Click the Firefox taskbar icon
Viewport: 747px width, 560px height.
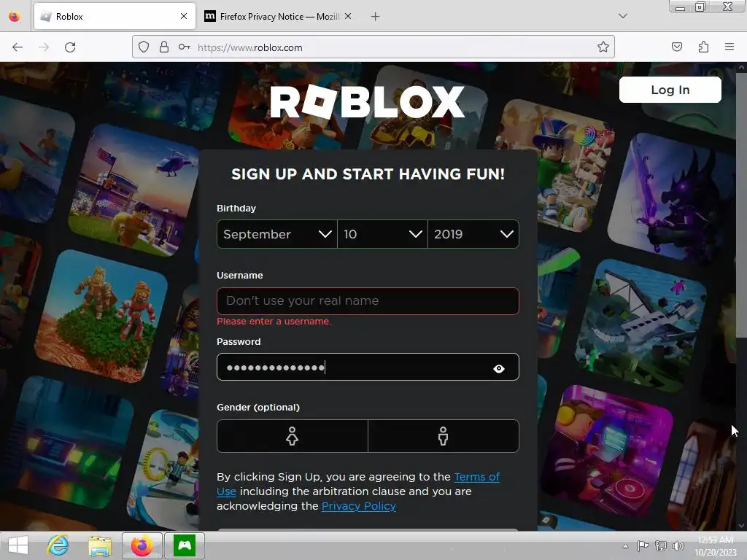pos(142,545)
